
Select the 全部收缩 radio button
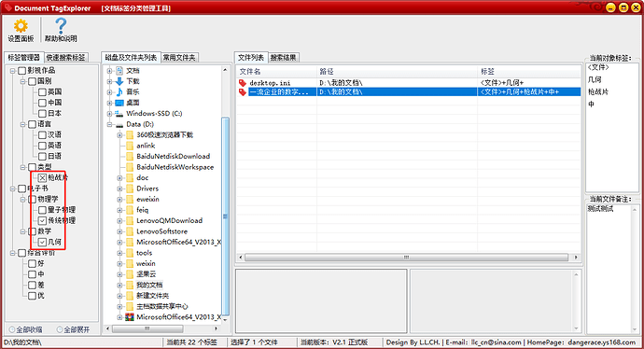coord(12,329)
